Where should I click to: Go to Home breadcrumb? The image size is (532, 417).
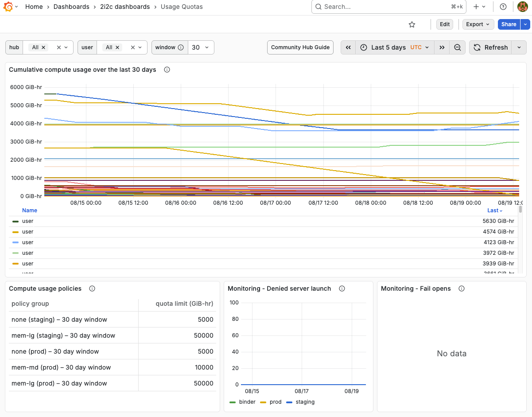coord(34,7)
